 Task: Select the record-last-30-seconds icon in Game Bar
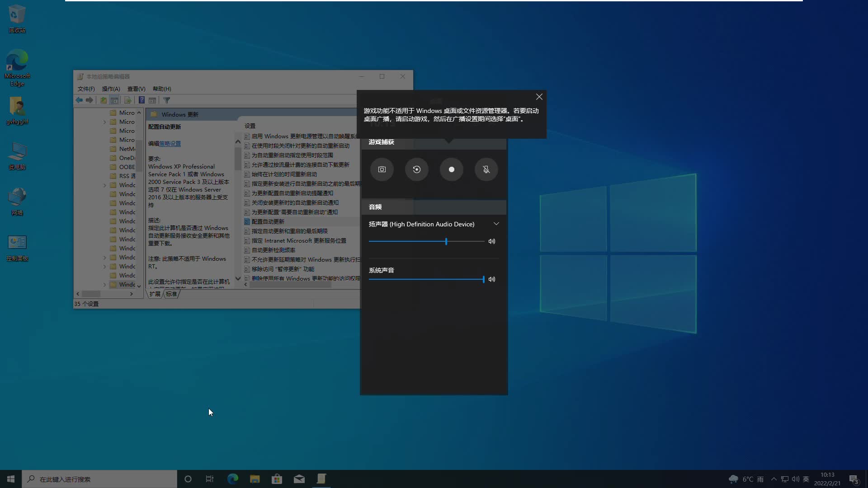[416, 169]
